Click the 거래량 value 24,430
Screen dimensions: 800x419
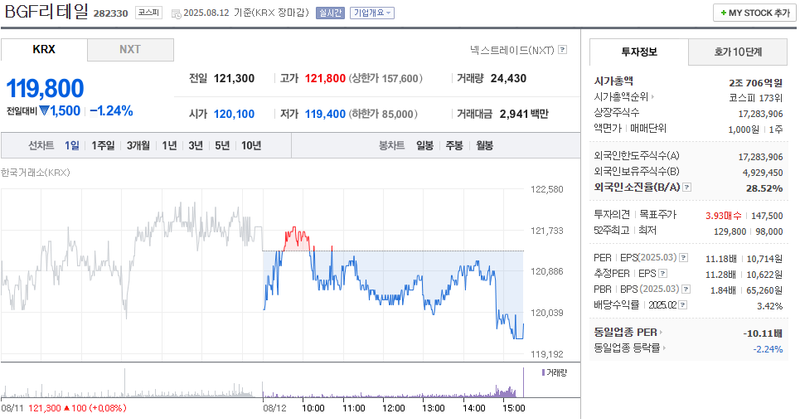[509, 79]
